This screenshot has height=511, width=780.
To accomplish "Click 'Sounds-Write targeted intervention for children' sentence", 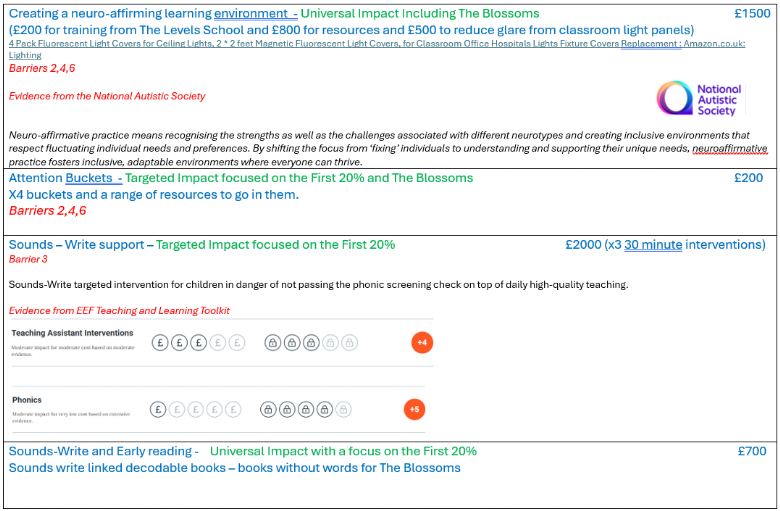I will click(318, 285).
